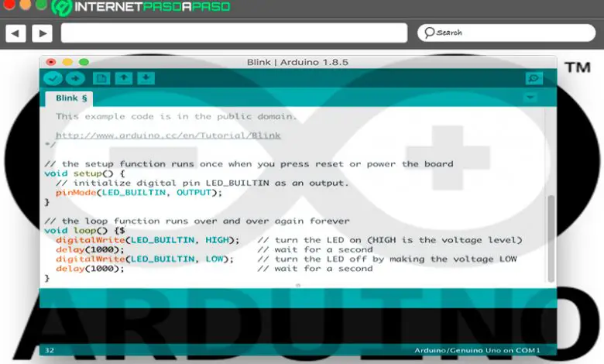Go forward with browser forward arrow

click(43, 33)
